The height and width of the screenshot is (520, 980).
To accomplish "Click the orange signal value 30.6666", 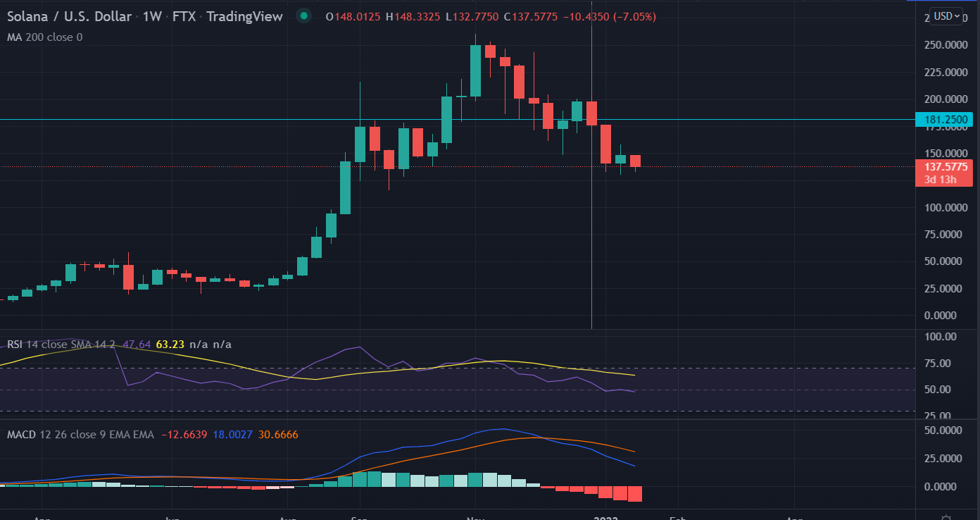I will (279, 435).
